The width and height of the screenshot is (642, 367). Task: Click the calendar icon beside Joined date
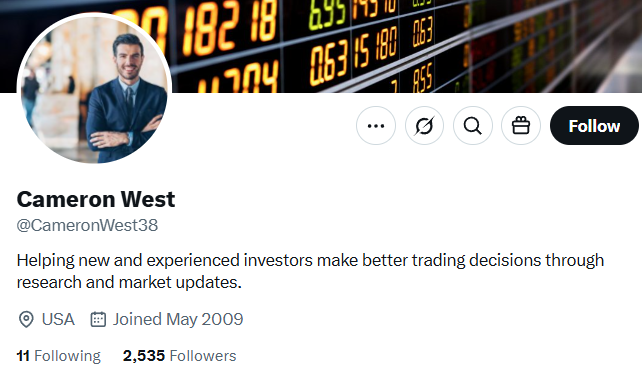click(98, 319)
